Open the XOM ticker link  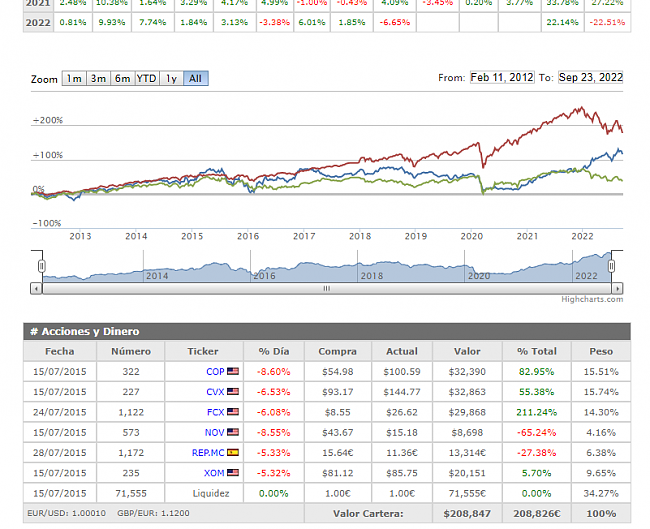[214, 473]
